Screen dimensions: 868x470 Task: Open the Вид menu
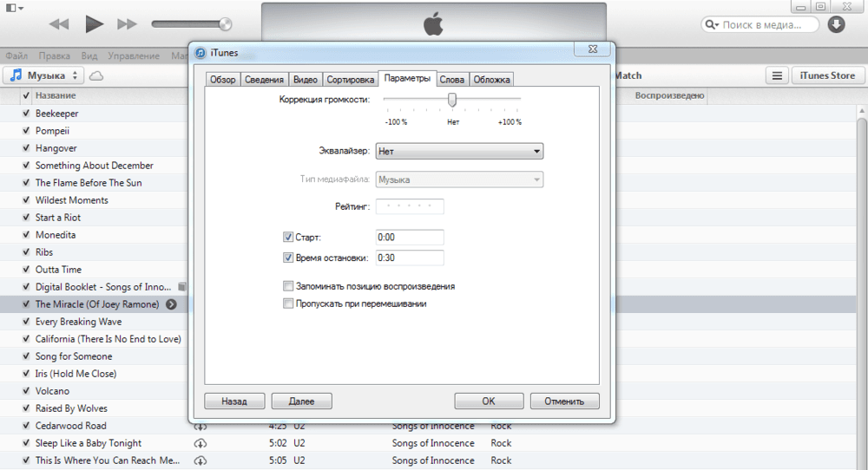[89, 55]
